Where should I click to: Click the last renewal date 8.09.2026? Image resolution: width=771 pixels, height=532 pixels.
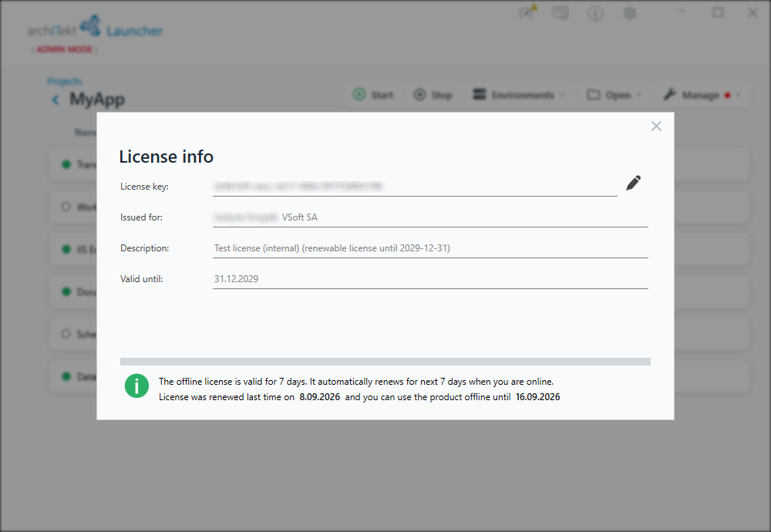click(320, 397)
